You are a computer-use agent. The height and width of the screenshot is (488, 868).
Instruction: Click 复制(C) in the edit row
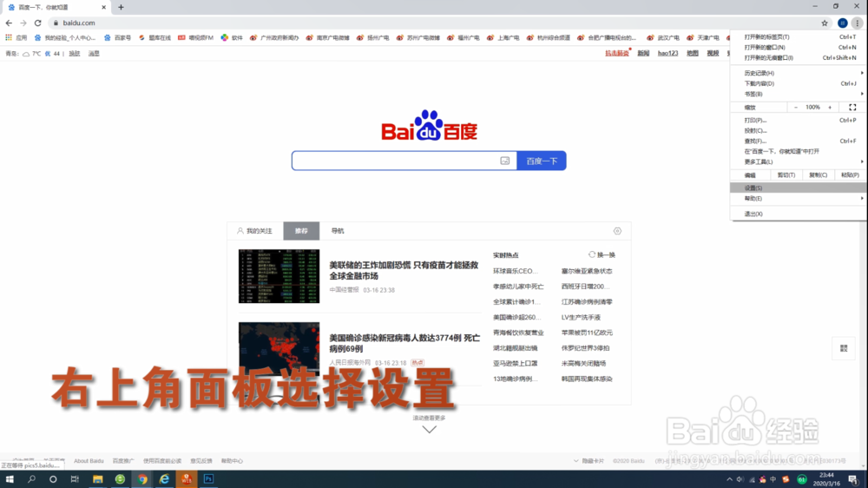tap(819, 175)
